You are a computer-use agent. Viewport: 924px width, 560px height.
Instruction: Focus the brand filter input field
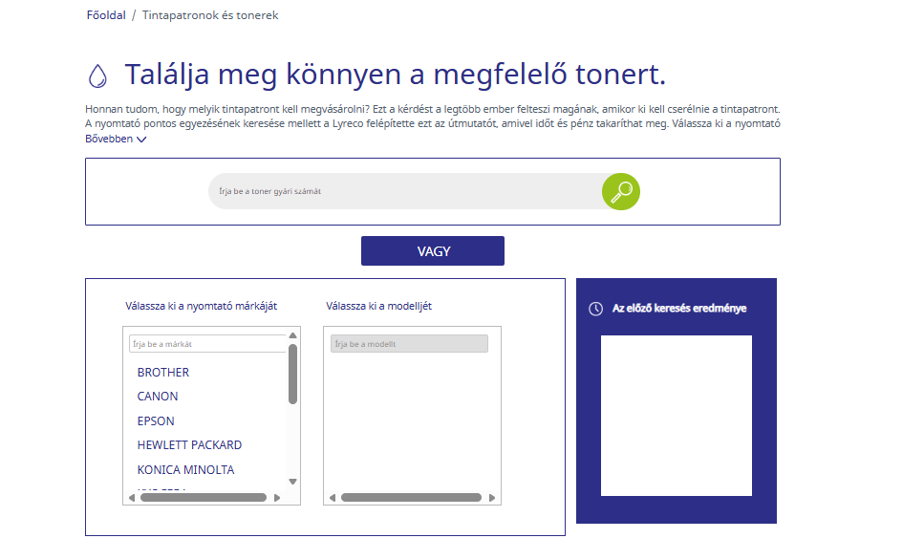tap(207, 344)
